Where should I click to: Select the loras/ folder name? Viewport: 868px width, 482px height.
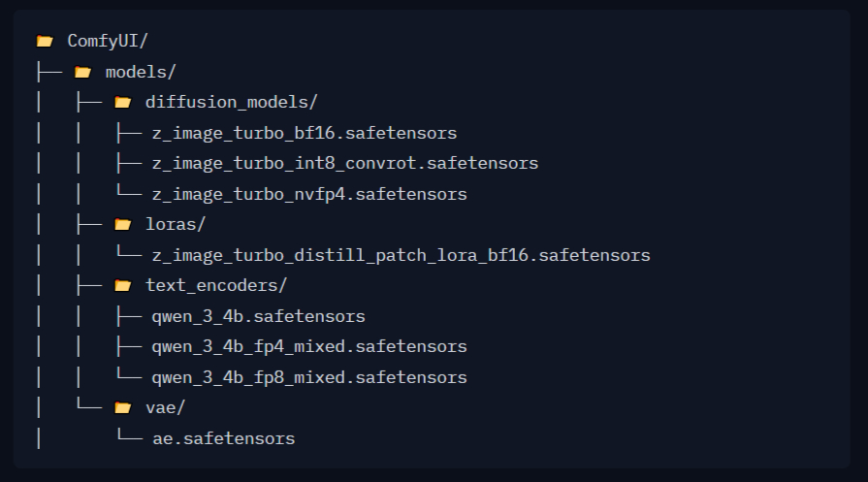(176, 224)
